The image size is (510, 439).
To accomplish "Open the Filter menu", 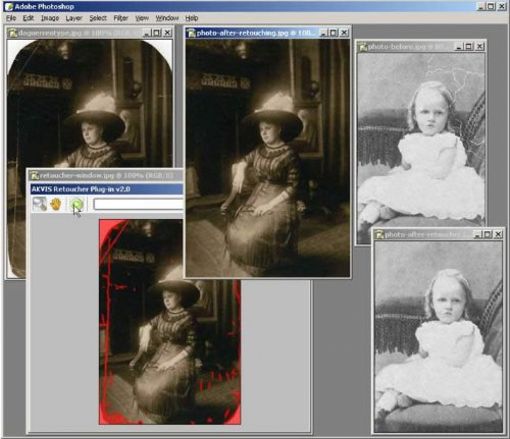I will tap(121, 18).
